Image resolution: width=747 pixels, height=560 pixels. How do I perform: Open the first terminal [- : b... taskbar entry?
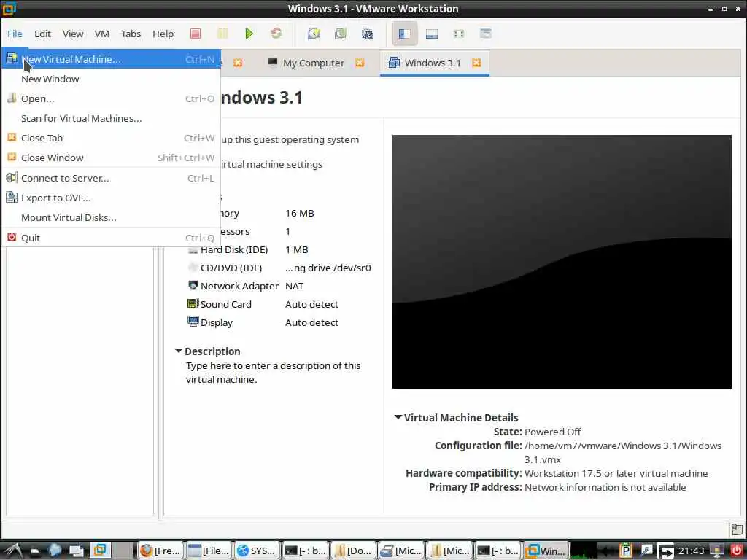pos(306,551)
